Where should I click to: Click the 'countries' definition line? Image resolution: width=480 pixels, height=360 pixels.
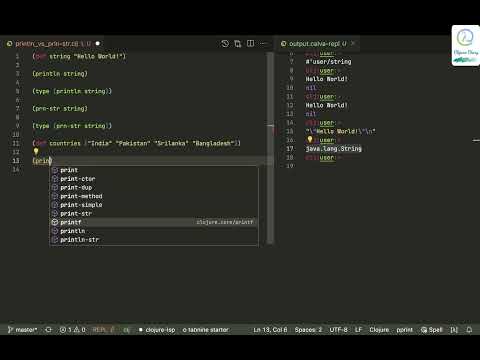137,143
